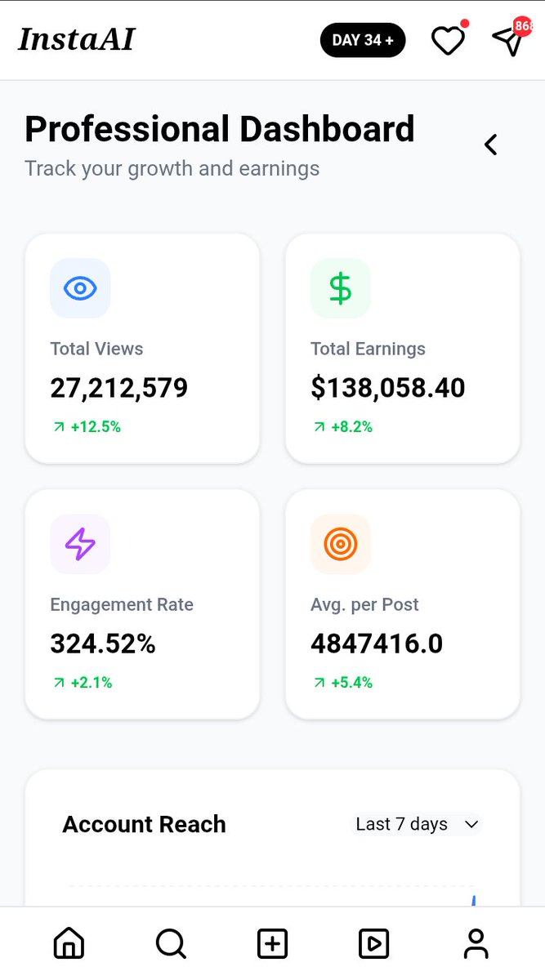Screen dimensions: 545x980
Task: Open notifications heart icon
Action: click(x=448, y=41)
